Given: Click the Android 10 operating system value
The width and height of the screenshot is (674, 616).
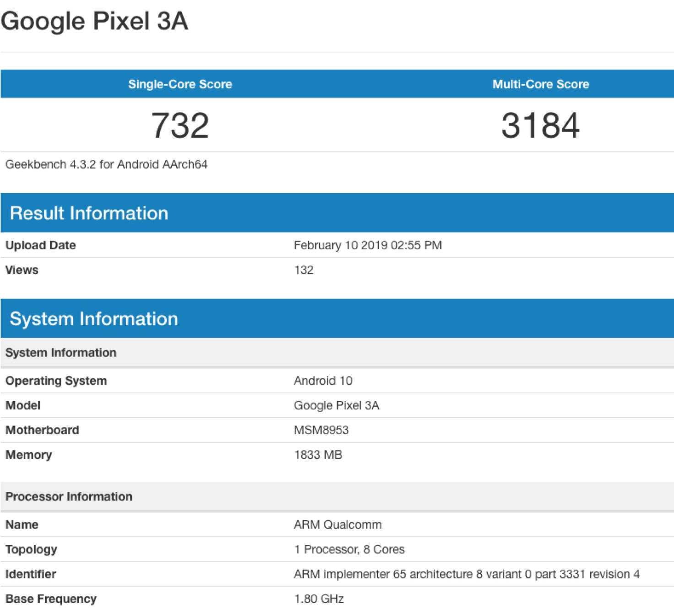Looking at the screenshot, I should [x=323, y=381].
